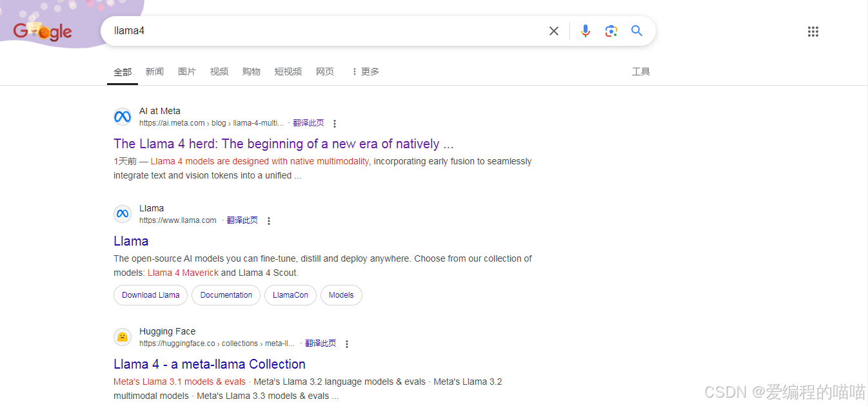Switch to the 短视频 short videos tab
The image size is (868, 406).
(288, 72)
